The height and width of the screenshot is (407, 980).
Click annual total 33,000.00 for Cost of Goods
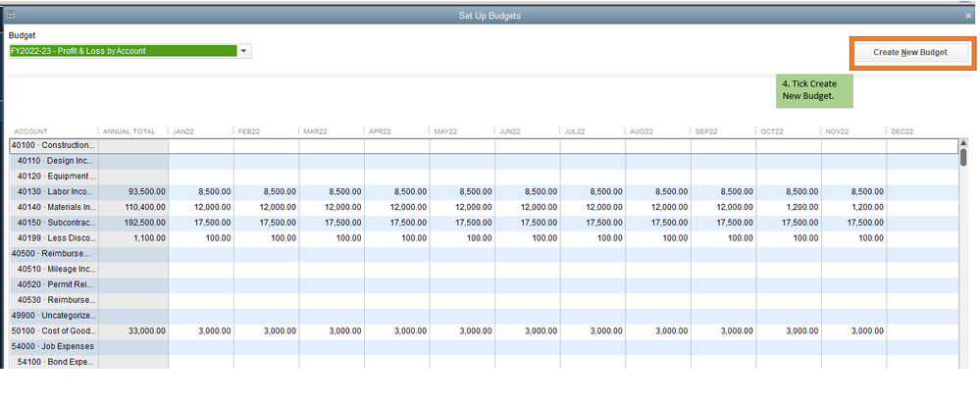(x=133, y=331)
